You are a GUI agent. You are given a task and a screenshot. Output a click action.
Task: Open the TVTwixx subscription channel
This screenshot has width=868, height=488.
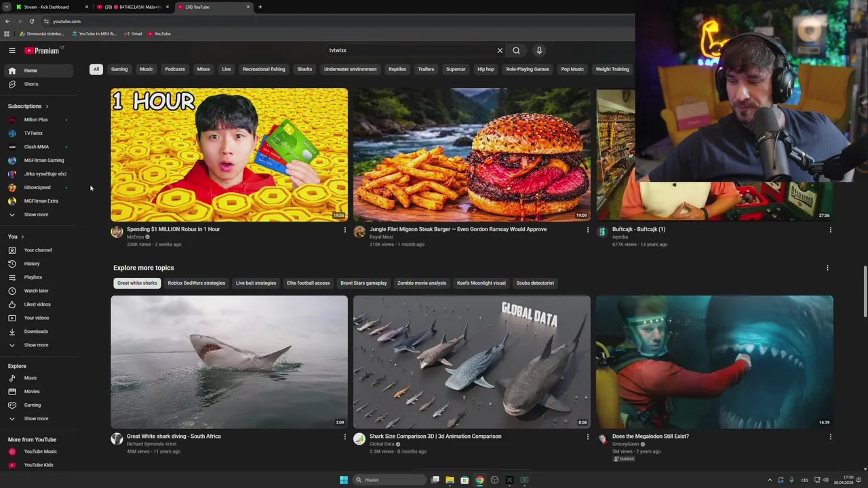pos(39,134)
